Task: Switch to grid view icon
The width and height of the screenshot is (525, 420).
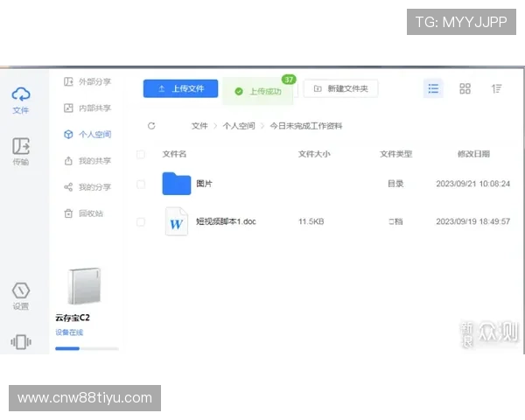Action: pos(465,88)
